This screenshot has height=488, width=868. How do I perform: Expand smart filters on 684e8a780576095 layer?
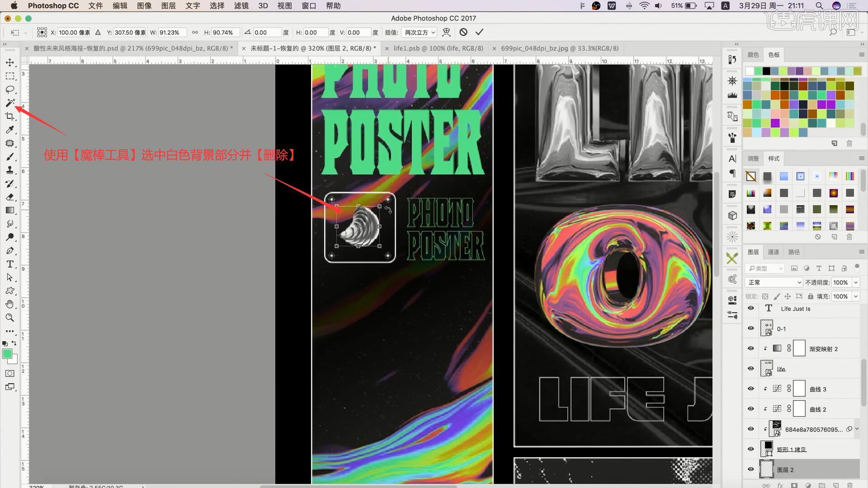(x=857, y=429)
